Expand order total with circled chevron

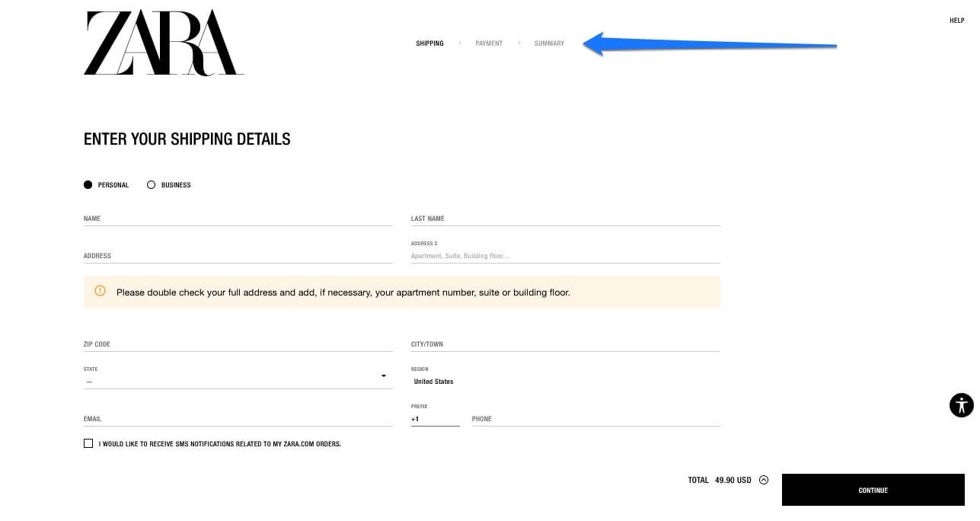tap(764, 480)
